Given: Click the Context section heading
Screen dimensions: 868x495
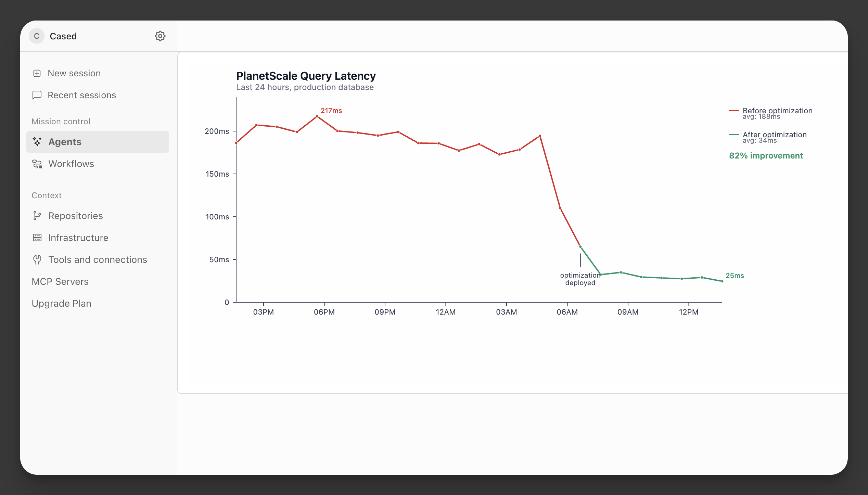Looking at the screenshot, I should tap(47, 195).
